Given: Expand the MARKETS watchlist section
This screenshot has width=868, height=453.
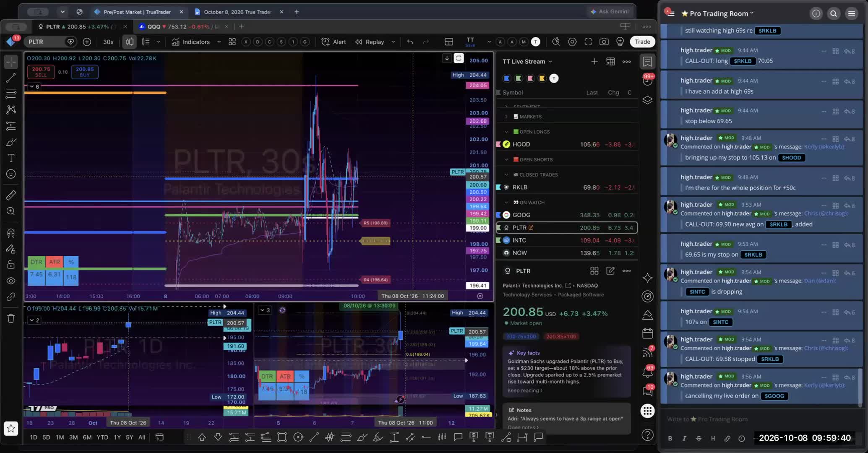Looking at the screenshot, I should [506, 117].
